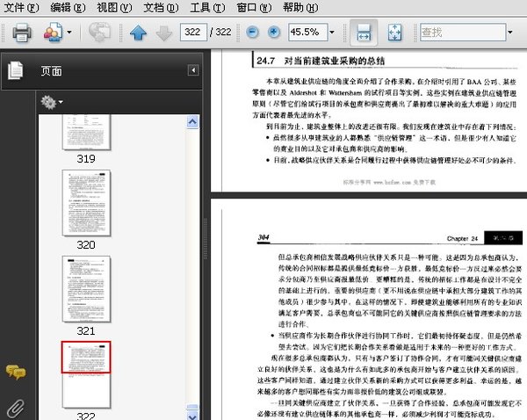This screenshot has width=527, height=420.
Task: Click the page number field showing 322
Action: [x=193, y=33]
